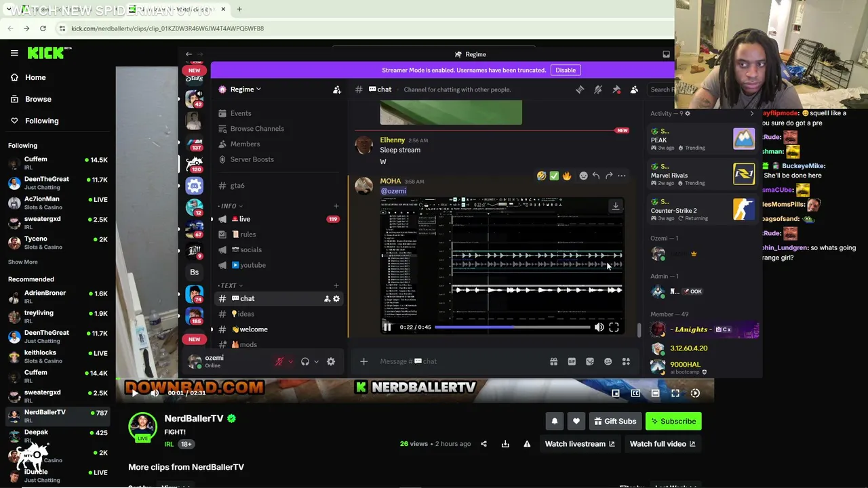Report the clip with warning icon
The height and width of the screenshot is (488, 868).
click(527, 444)
